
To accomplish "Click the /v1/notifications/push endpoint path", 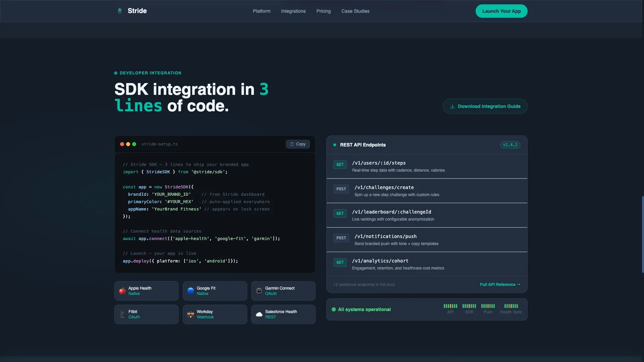I will click(385, 236).
